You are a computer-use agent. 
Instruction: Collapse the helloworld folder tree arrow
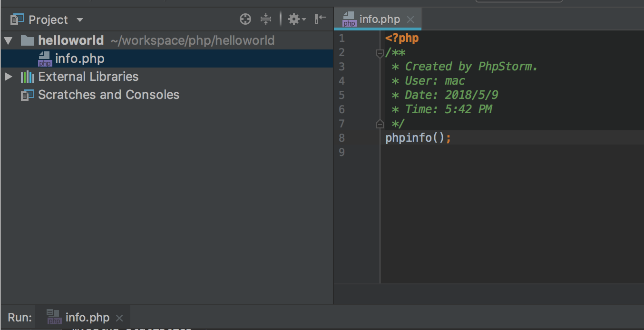8,40
